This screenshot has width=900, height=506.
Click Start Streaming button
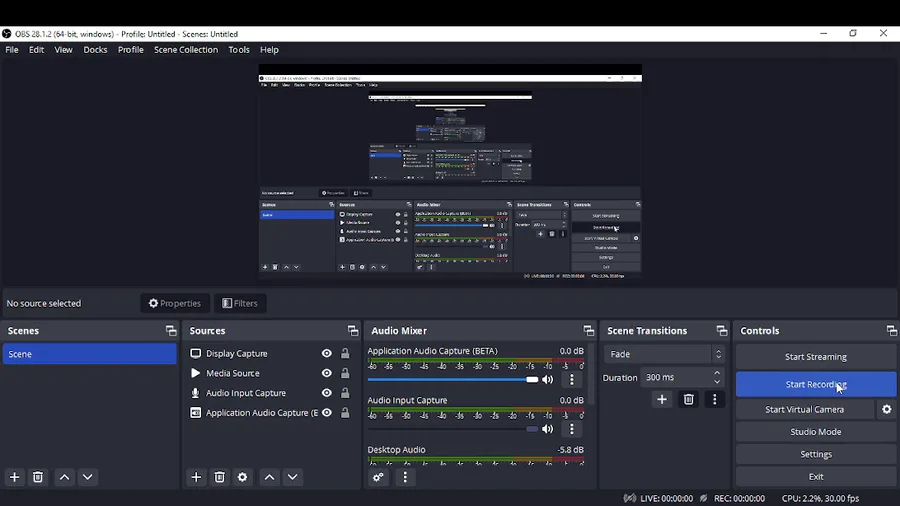(816, 356)
